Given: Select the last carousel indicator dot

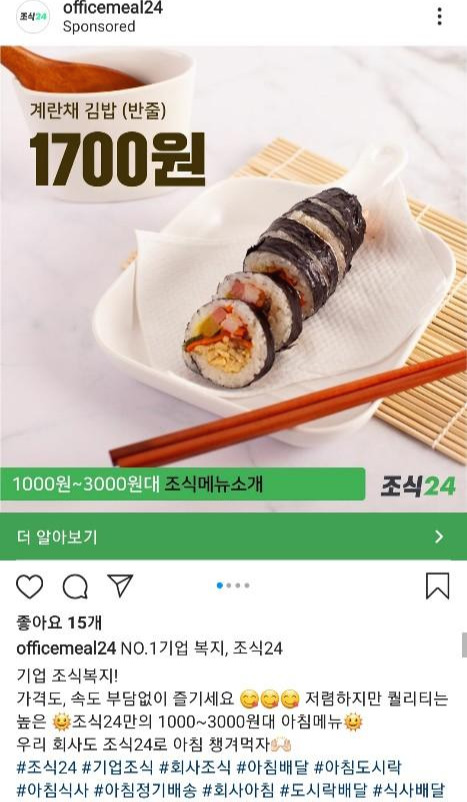Looking at the screenshot, I should [247, 586].
